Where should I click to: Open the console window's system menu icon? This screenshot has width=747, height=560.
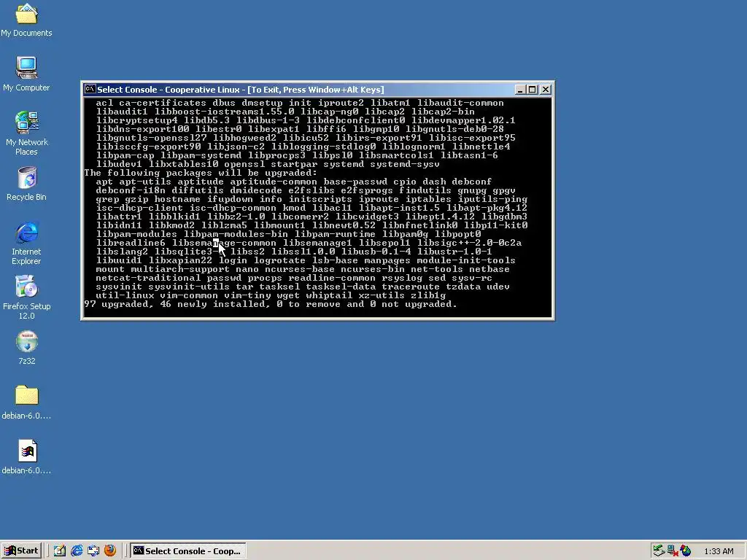90,89
